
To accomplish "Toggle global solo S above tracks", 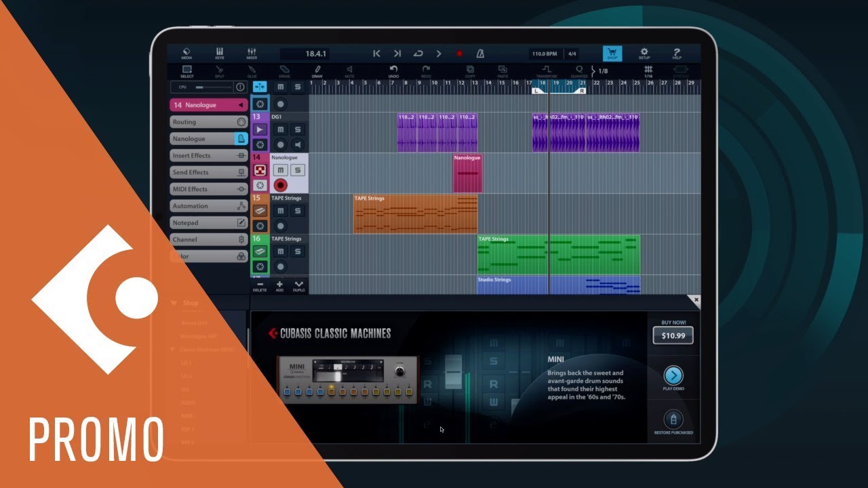I will [x=297, y=87].
